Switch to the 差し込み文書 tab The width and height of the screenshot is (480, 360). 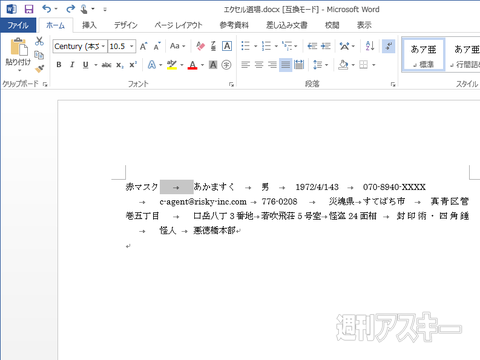(x=287, y=25)
